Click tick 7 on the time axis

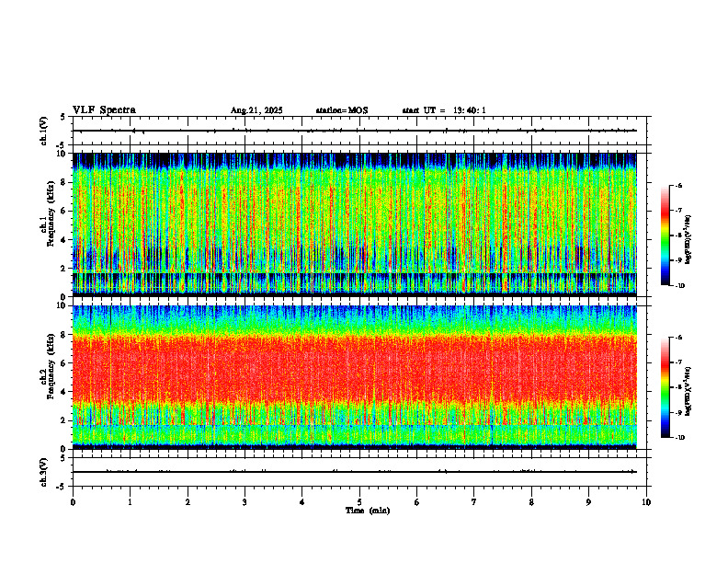(474, 502)
